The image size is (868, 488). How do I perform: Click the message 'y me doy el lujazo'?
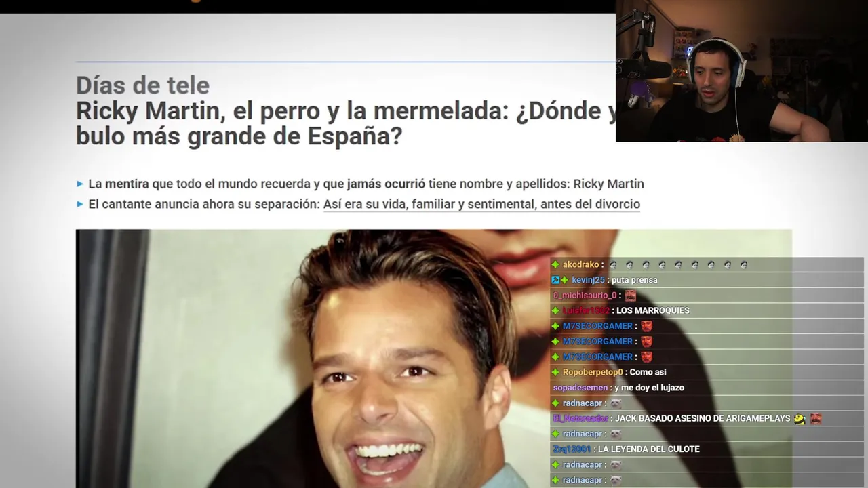click(650, 388)
